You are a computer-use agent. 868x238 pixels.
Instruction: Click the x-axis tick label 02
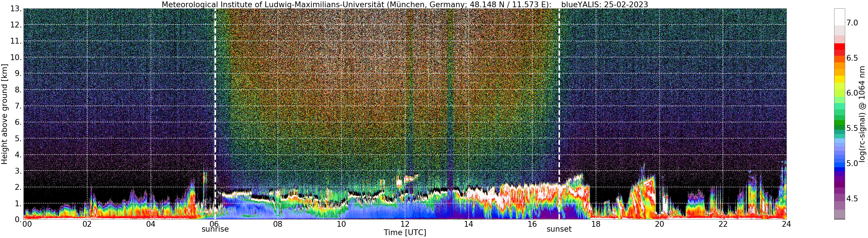87,224
